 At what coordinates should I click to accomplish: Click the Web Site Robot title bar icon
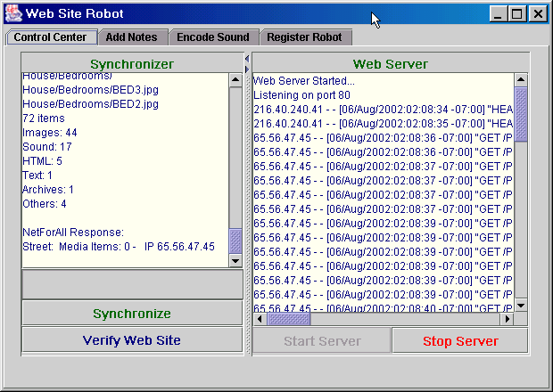(x=13, y=13)
